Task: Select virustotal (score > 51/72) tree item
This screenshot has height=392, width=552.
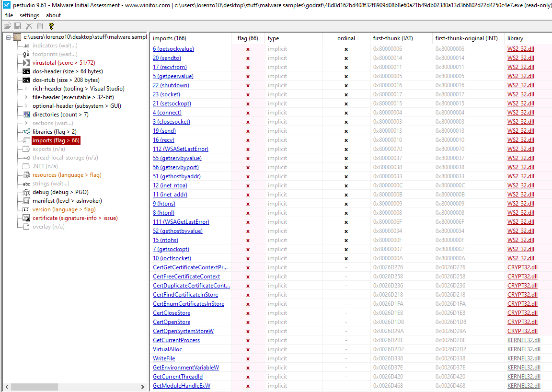Action: click(64, 63)
